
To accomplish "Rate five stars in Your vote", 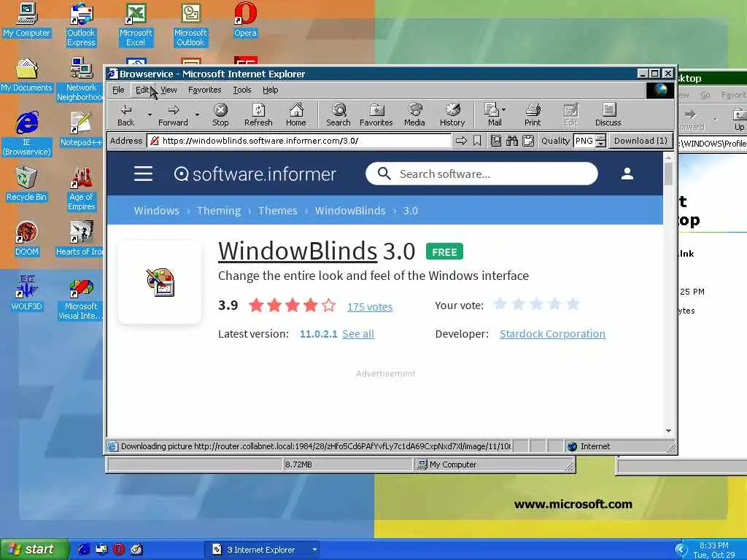I will tap(573, 304).
